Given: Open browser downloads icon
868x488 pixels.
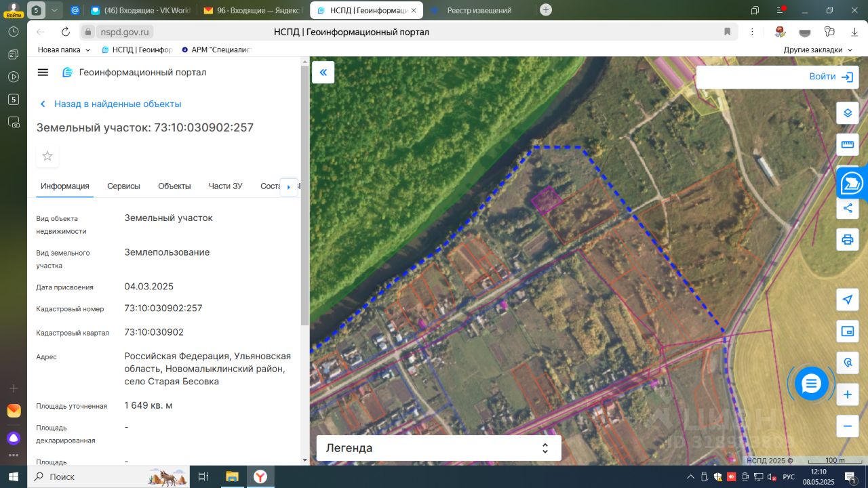Looking at the screenshot, I should [x=854, y=32].
